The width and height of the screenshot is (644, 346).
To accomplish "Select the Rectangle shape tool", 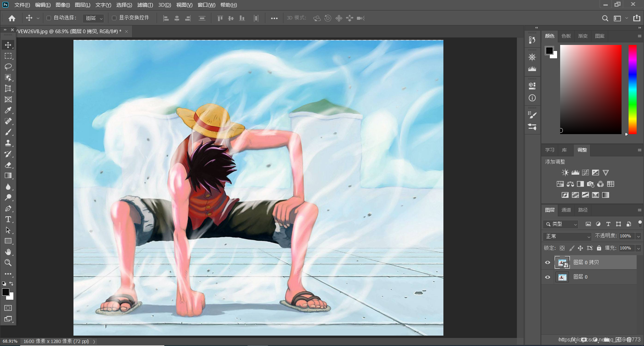I will 8,241.
